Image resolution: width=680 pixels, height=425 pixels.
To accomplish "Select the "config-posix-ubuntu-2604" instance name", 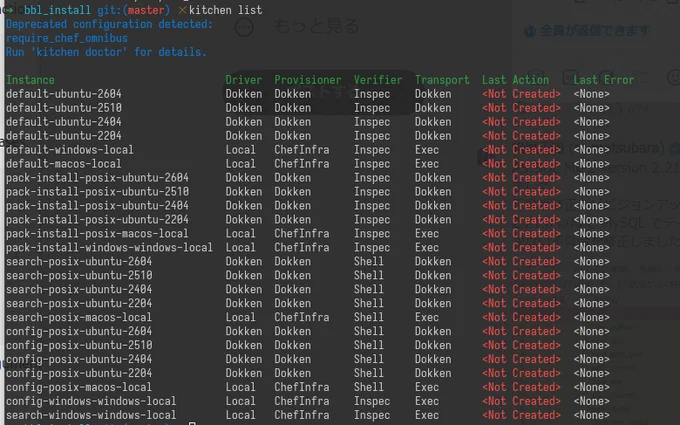I will (79, 331).
